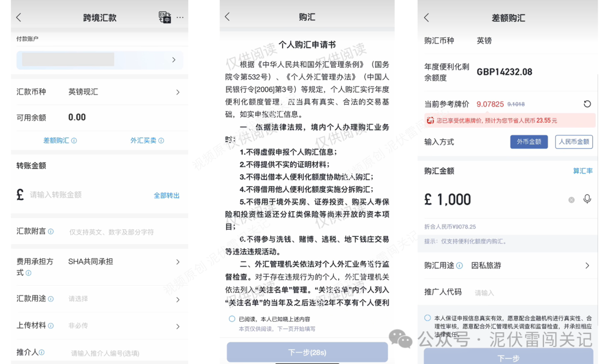Tap the back arrow on the 跨境汇款 screen
This screenshot has height=364, width=612.
click(17, 17)
